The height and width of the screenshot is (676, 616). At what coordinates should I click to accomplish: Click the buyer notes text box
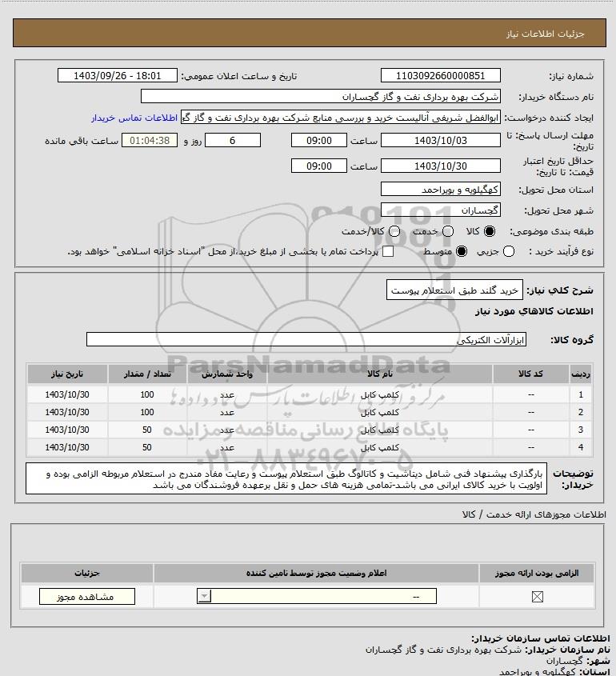[x=286, y=478]
